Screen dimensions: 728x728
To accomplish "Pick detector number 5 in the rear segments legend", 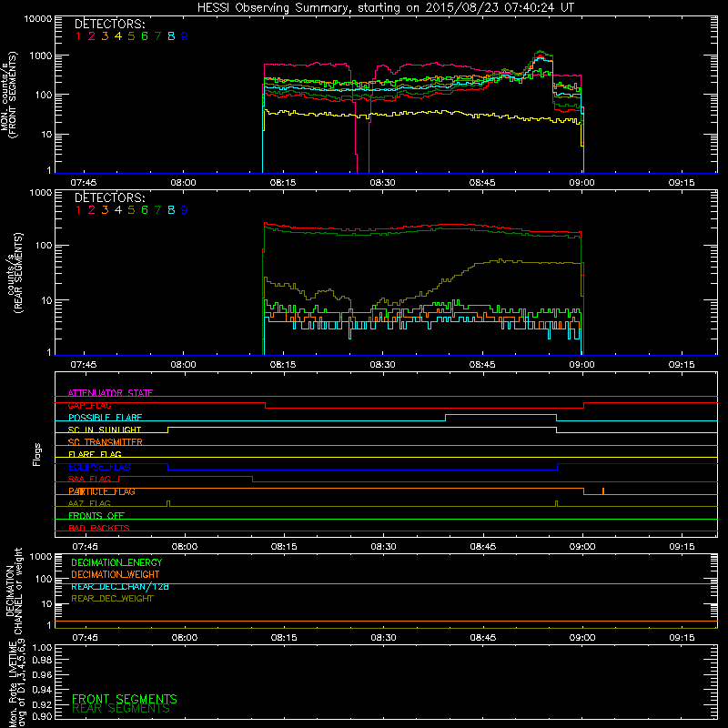I will click(131, 210).
